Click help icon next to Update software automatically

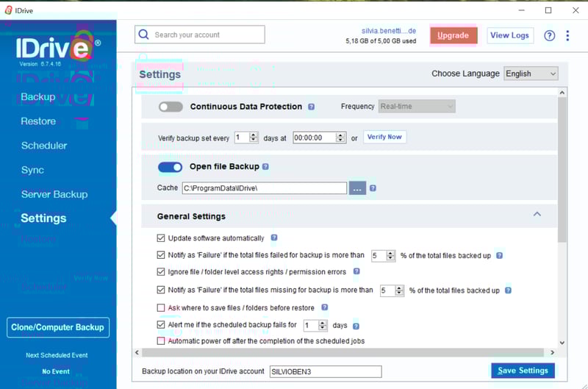[x=274, y=238]
